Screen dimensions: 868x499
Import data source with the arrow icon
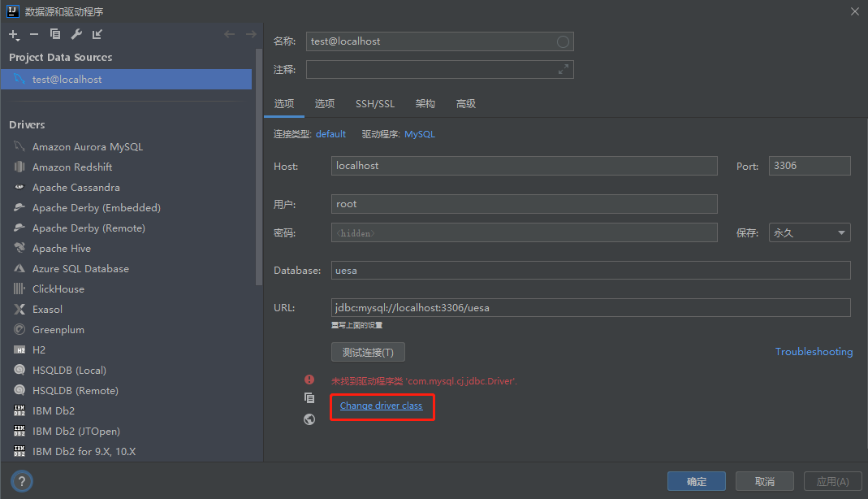click(x=97, y=34)
